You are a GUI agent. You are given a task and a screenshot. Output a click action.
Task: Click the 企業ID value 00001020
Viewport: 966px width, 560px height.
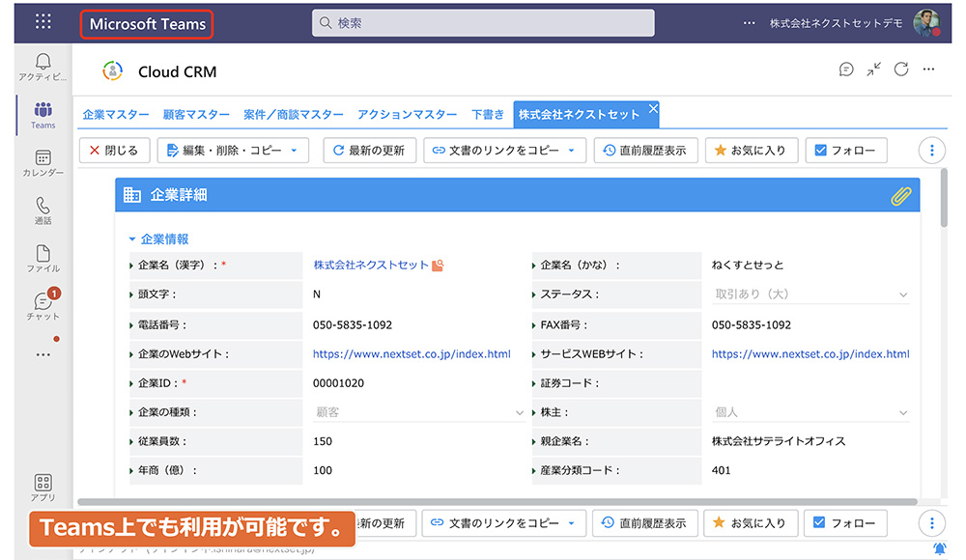338,383
